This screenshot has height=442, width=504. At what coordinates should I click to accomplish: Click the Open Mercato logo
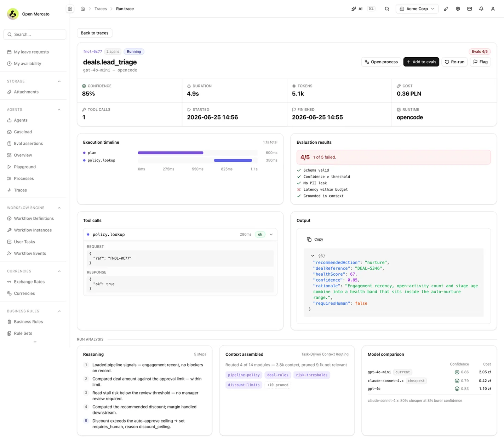tap(13, 14)
